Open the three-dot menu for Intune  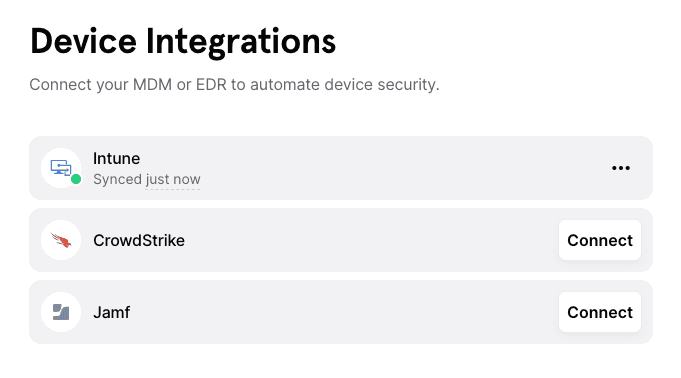(x=621, y=168)
